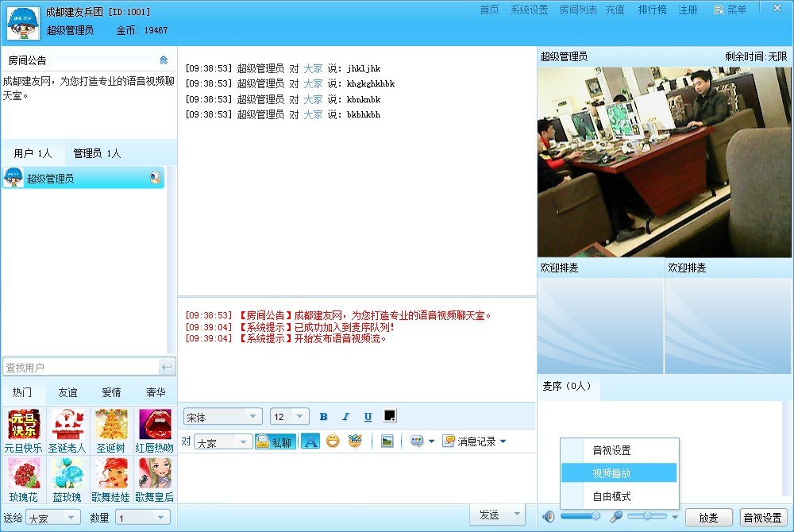Select the 歌舞娃娃 gift
This screenshot has height=532, width=794.
coord(111,480)
